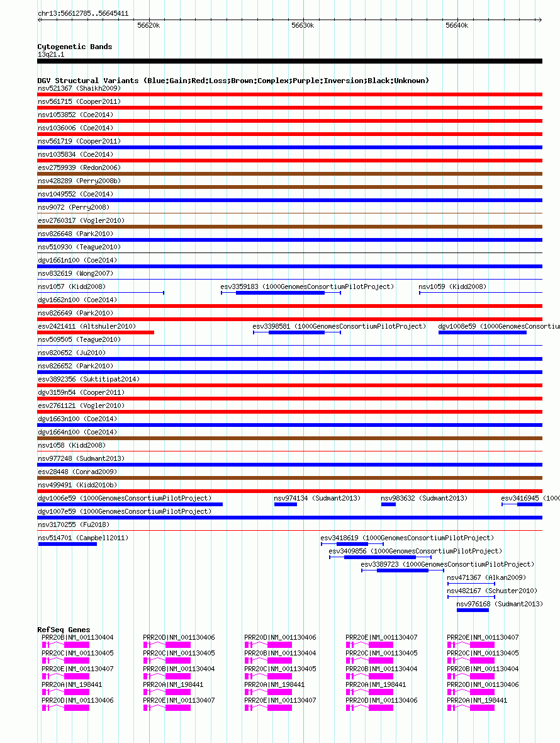Open variant dgv1662n100 (Coe2014)
Image resolution: width=560 pixels, height=743 pixels.
tap(77, 300)
